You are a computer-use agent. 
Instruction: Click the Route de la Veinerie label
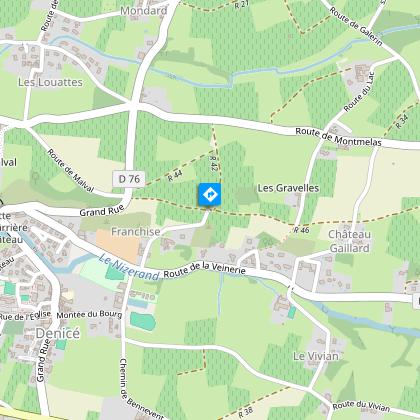click(205, 269)
